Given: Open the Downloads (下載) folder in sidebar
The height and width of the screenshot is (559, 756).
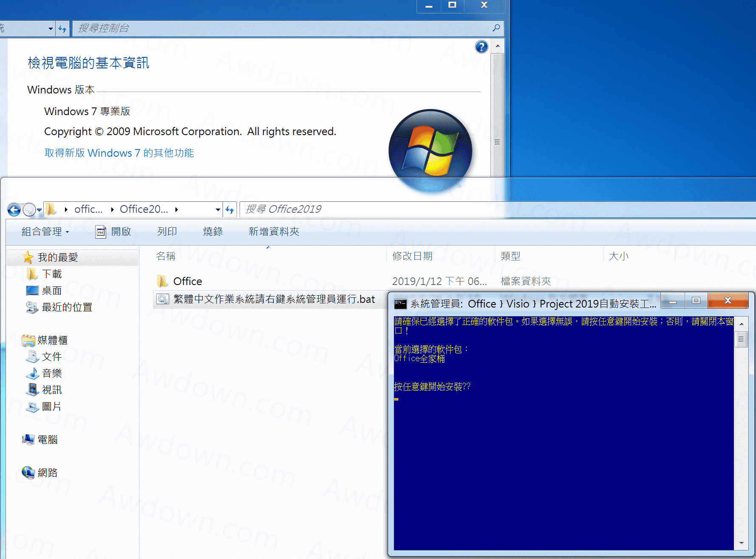Looking at the screenshot, I should [x=51, y=274].
